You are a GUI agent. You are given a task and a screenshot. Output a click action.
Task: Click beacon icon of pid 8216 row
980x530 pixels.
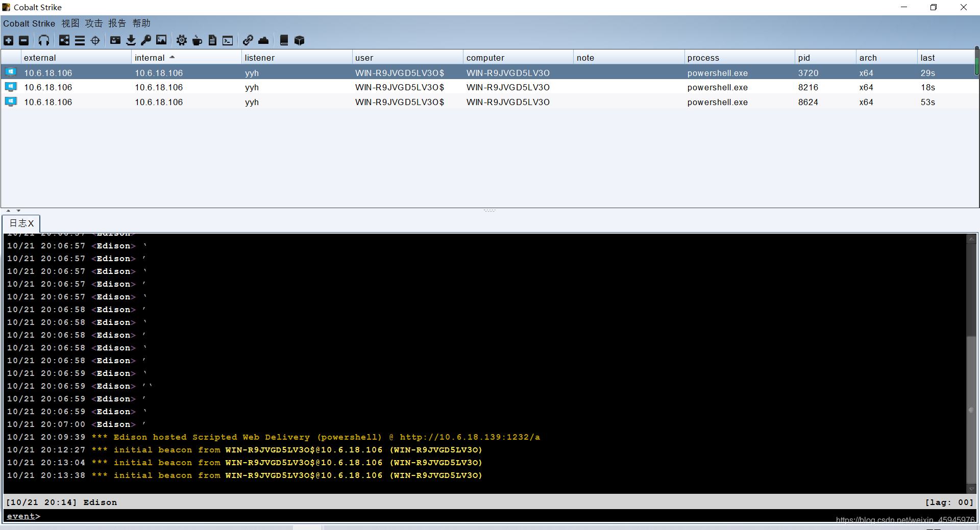11,87
